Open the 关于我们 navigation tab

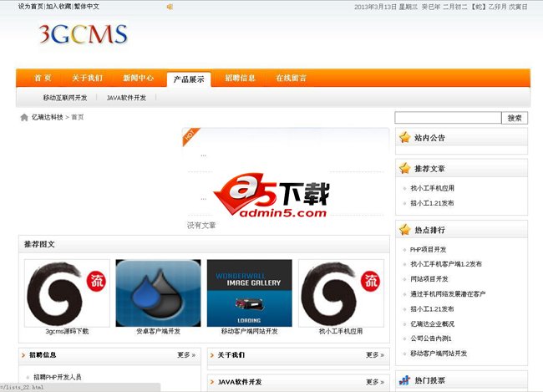click(x=87, y=78)
